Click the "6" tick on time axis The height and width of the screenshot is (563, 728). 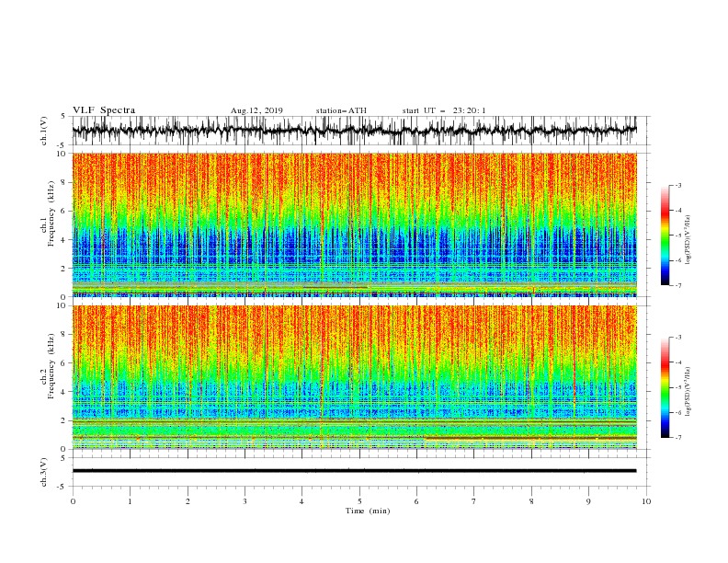[x=416, y=501]
